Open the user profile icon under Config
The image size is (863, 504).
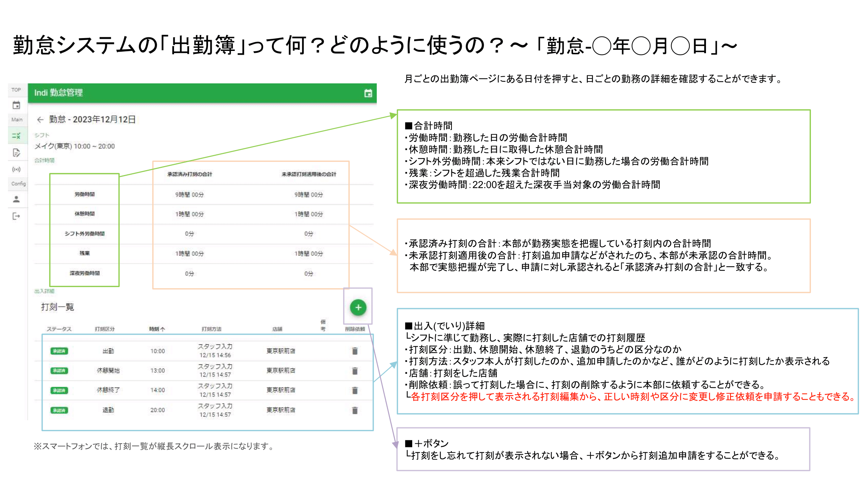(x=16, y=199)
